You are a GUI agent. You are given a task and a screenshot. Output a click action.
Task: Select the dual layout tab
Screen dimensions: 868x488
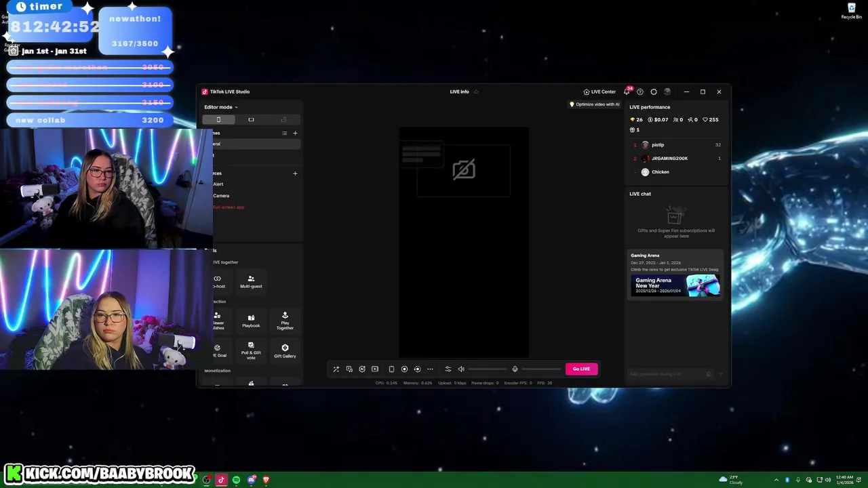(283, 120)
